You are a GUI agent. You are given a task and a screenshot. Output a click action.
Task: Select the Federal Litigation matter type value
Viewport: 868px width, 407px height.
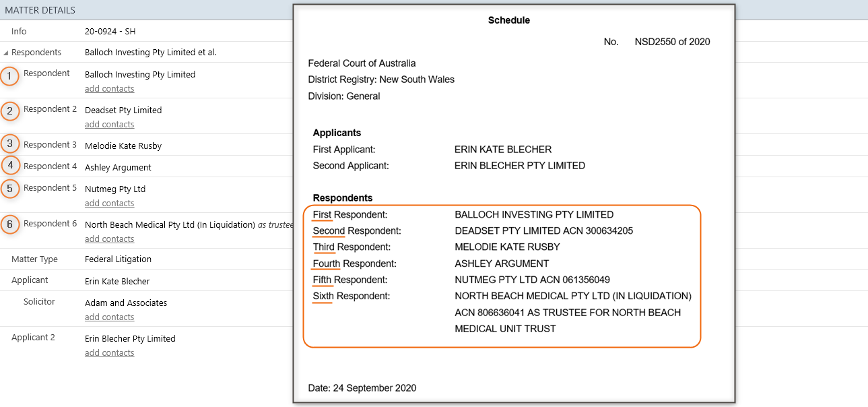pyautogui.click(x=118, y=259)
